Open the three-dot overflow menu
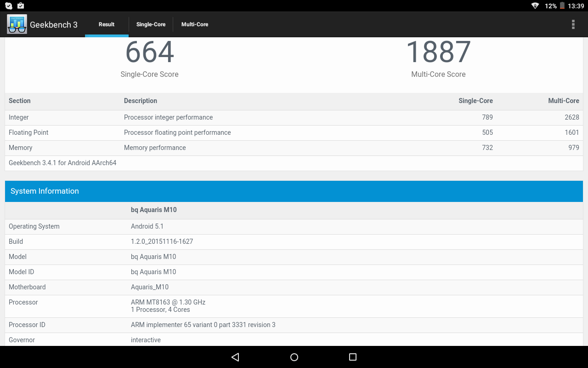The image size is (588, 368). [573, 24]
